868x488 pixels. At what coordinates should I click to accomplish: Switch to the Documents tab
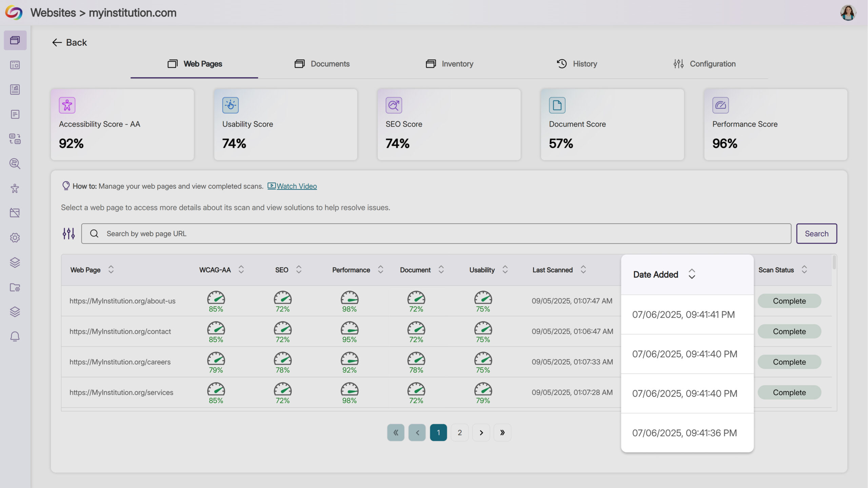point(322,64)
